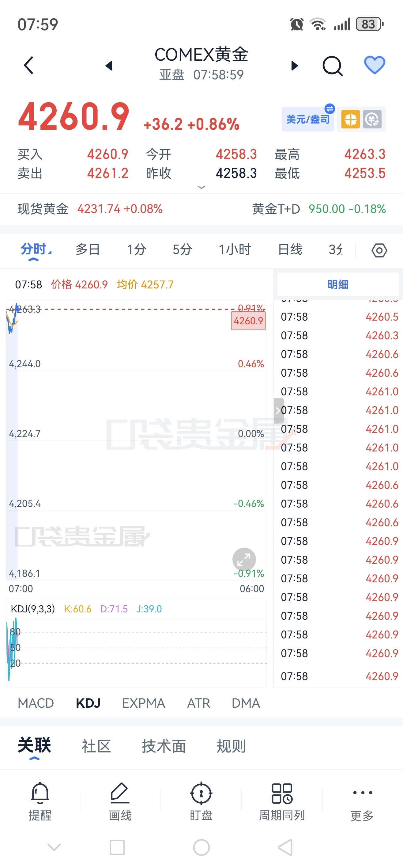Switch indicator to KDJ

tap(88, 703)
